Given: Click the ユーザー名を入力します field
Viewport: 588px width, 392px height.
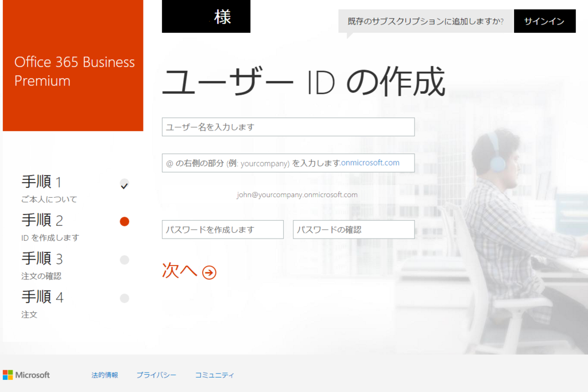Looking at the screenshot, I should (288, 127).
